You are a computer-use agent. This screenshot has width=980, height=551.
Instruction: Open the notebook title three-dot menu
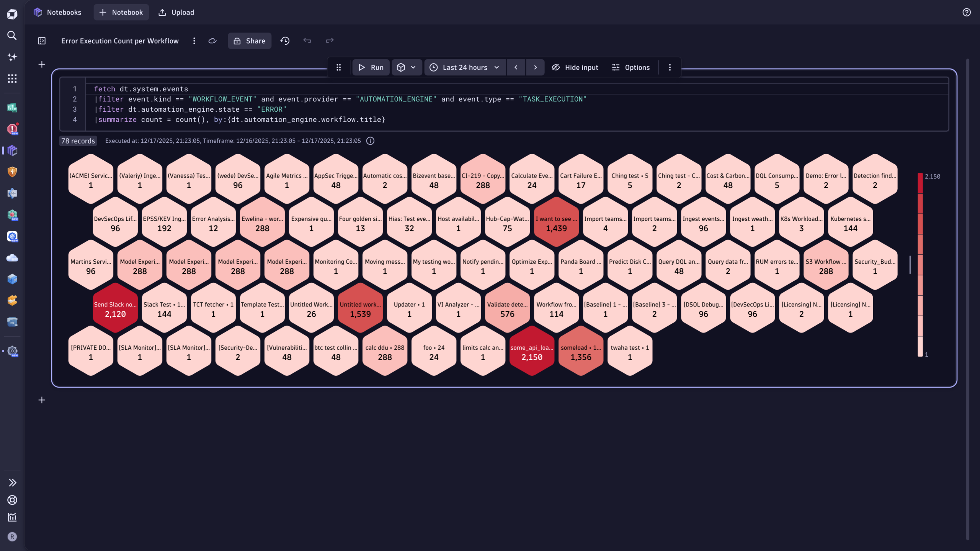click(194, 41)
